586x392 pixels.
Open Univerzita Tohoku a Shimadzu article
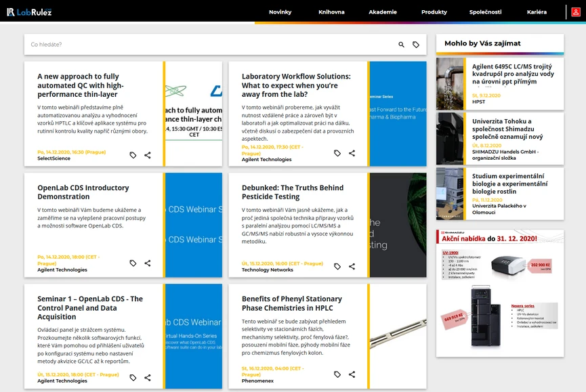pyautogui.click(x=507, y=129)
